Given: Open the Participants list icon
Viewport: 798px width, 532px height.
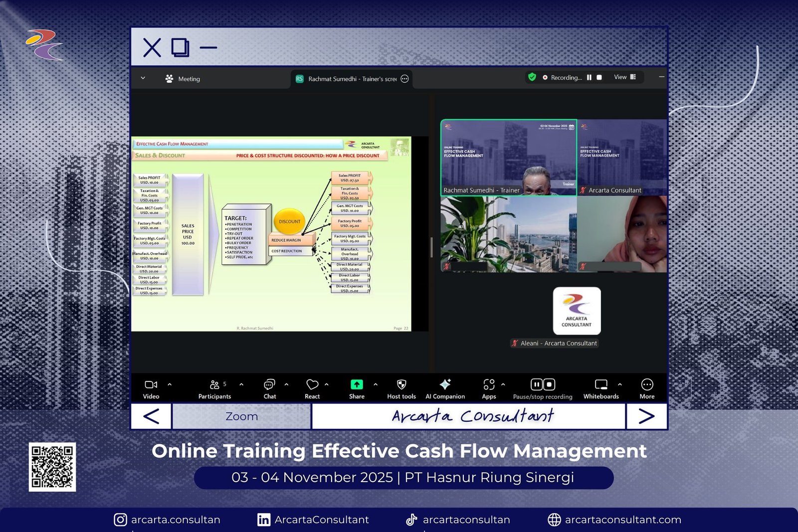Looking at the screenshot, I should 214,385.
